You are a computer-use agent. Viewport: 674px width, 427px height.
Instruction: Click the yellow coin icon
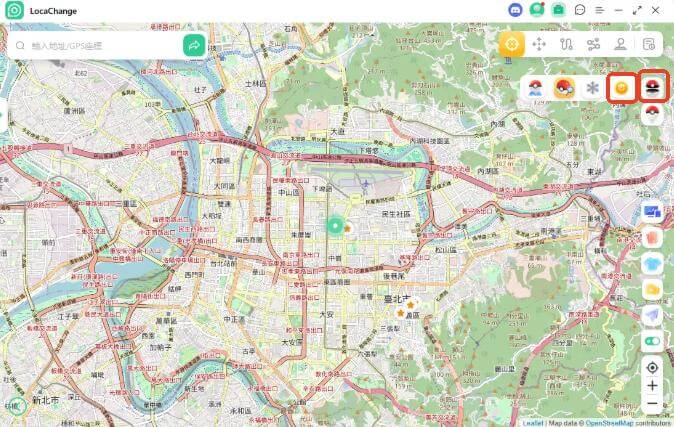click(622, 87)
